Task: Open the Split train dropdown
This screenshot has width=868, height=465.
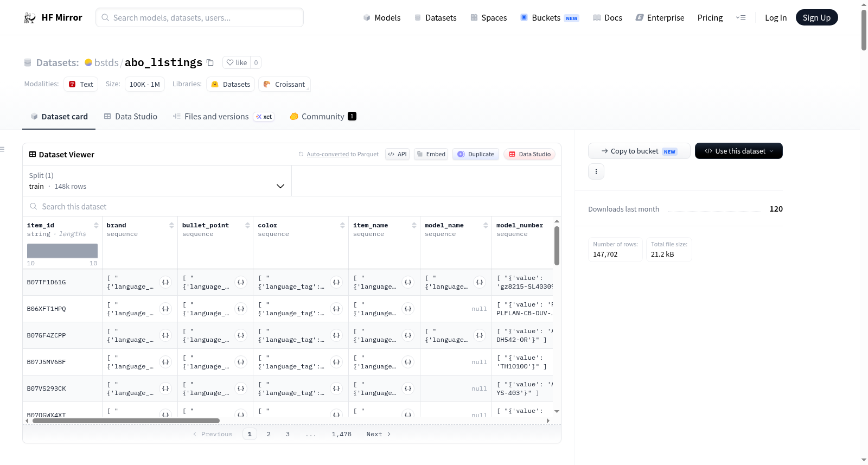Action: [x=157, y=181]
